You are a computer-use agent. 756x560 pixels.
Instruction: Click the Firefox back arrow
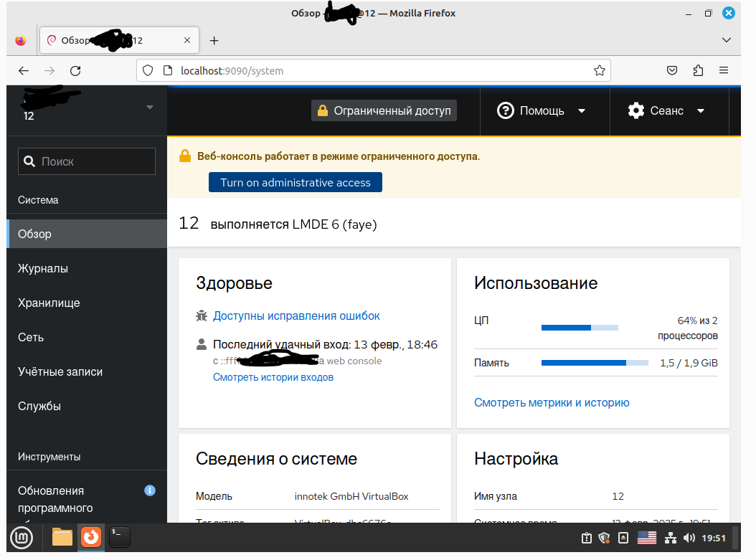(x=24, y=71)
